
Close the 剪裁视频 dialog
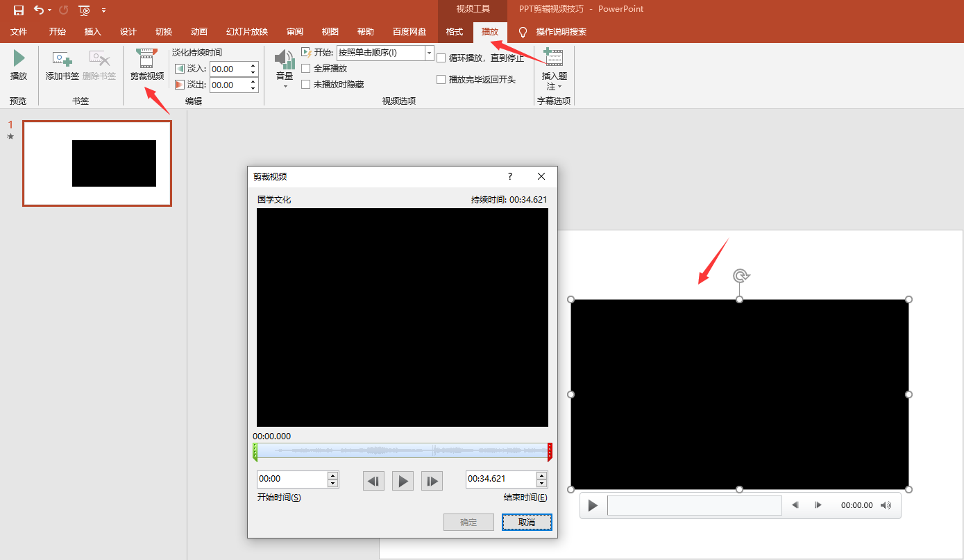(x=541, y=177)
